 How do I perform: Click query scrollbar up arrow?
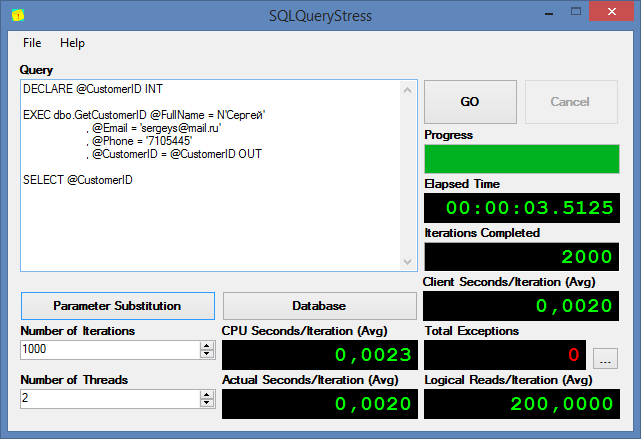(408, 90)
